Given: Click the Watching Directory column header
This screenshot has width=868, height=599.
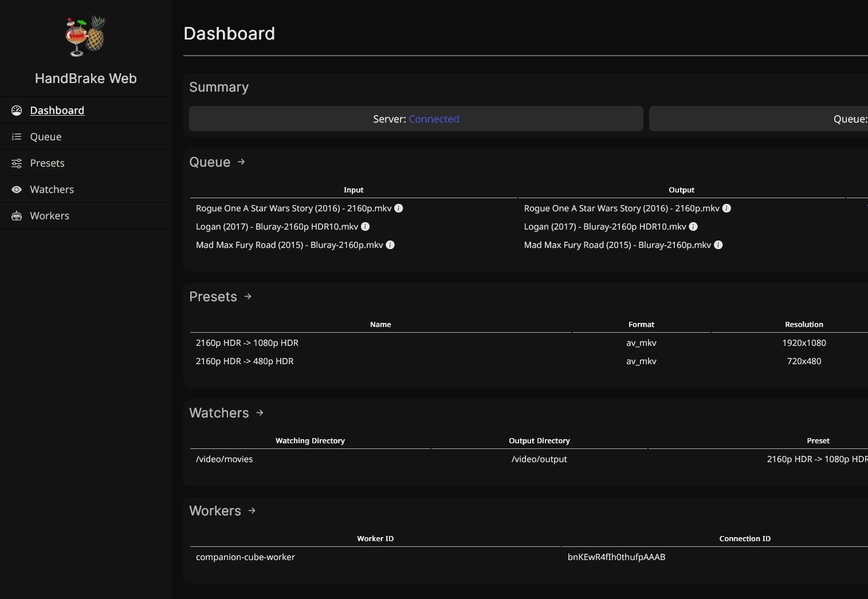Looking at the screenshot, I should click(310, 441).
